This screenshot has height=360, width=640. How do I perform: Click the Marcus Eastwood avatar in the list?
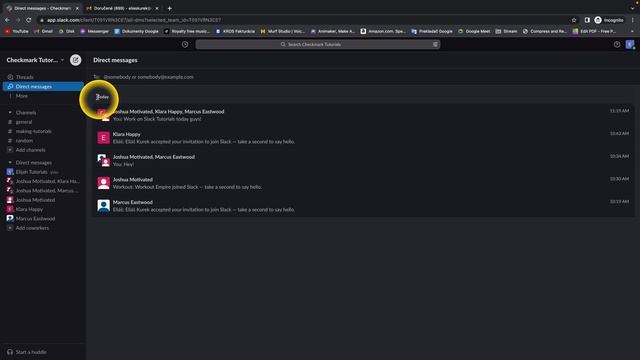(103, 206)
